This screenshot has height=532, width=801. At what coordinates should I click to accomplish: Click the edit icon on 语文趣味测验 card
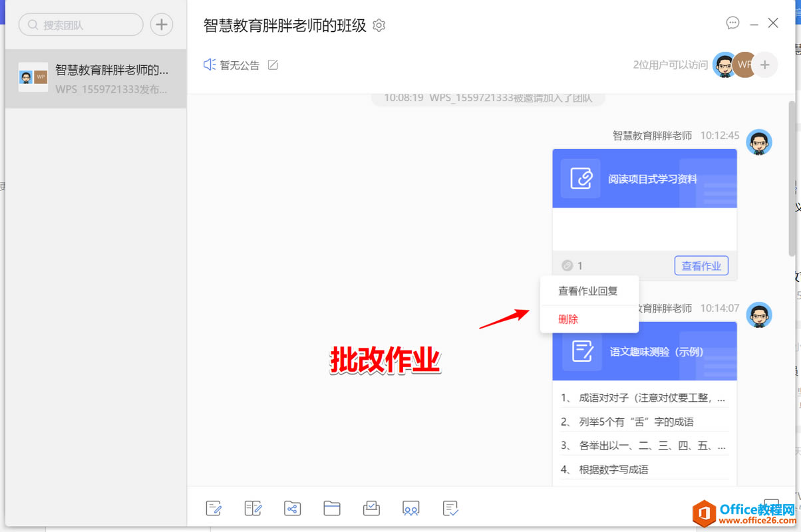(582, 350)
